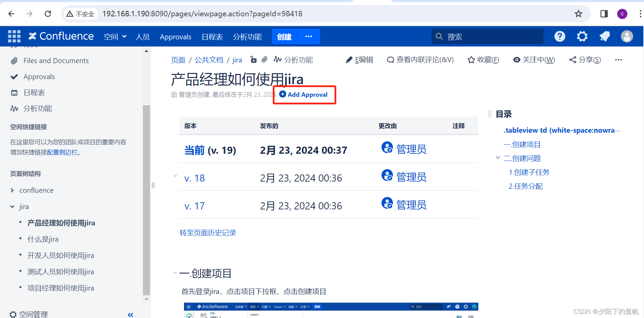Click the favorite star icon
The image size is (644, 318).
[471, 60]
